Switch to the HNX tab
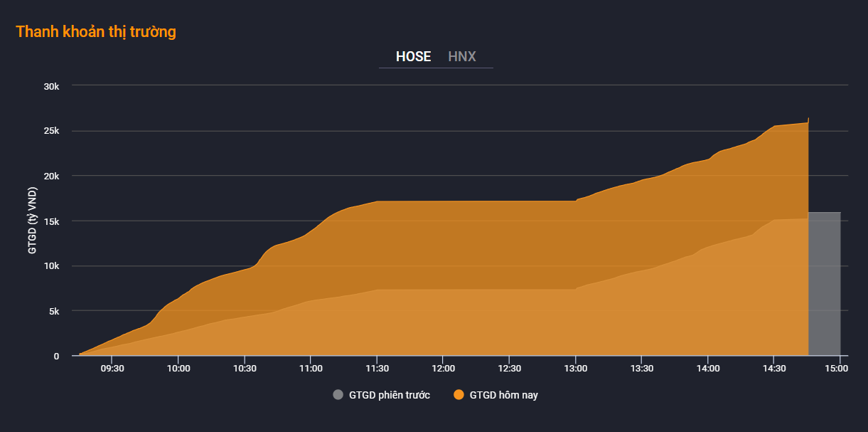Image resolution: width=868 pixels, height=432 pixels. pos(462,57)
